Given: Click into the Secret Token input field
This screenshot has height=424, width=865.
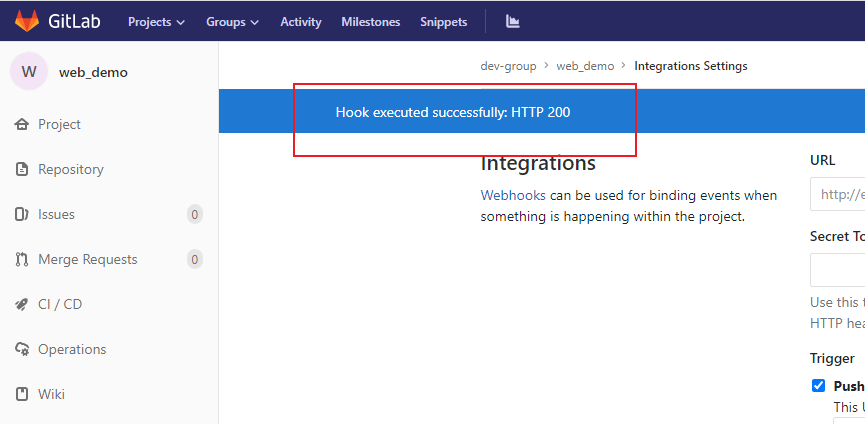Looking at the screenshot, I should [x=837, y=270].
